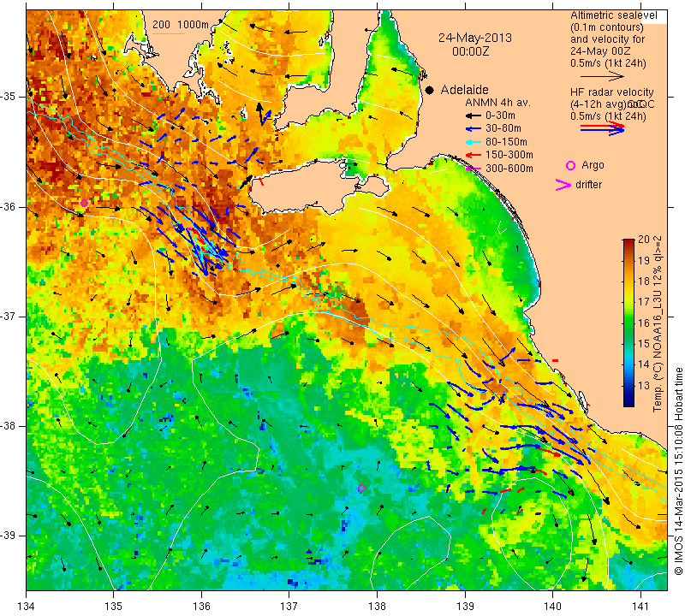The width and height of the screenshot is (685, 616).
Task: Click the 300-600m depth label
Action: click(x=509, y=169)
